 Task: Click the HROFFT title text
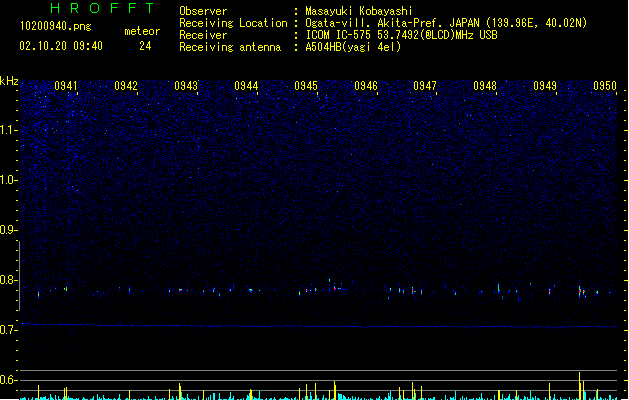(103, 8)
